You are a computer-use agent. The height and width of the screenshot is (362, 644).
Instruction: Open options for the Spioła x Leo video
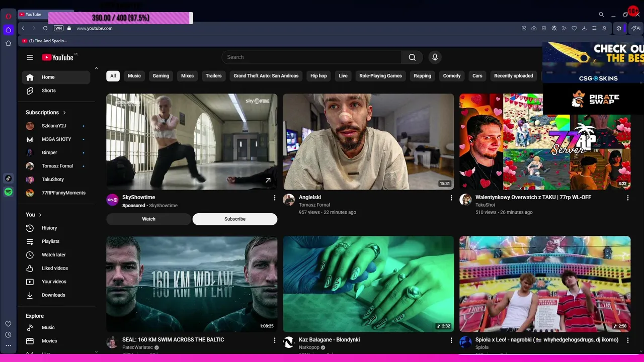(x=627, y=340)
